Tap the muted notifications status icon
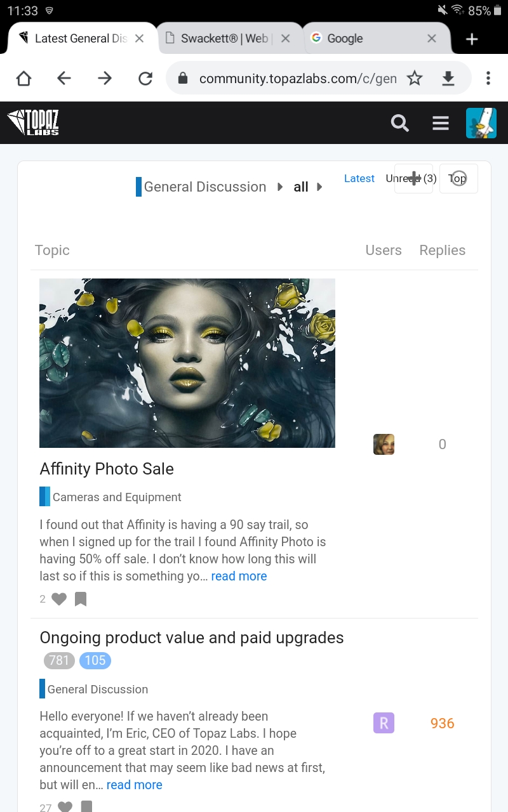508x812 pixels. pos(443,10)
